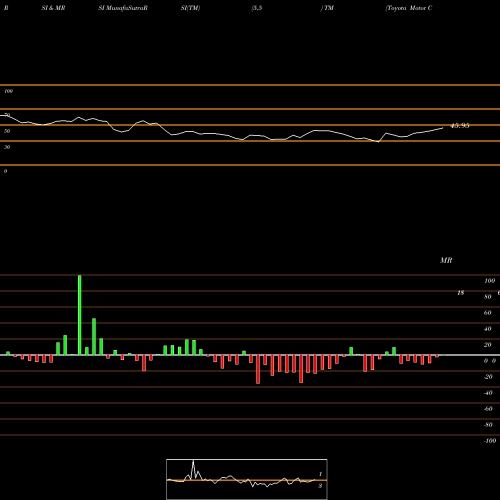Click the 'MR' panel title
500x500 pixels.
[446, 260]
